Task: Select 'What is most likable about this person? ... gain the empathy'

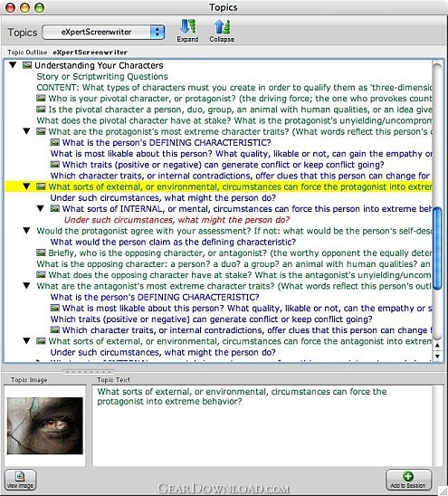Action: click(241, 154)
